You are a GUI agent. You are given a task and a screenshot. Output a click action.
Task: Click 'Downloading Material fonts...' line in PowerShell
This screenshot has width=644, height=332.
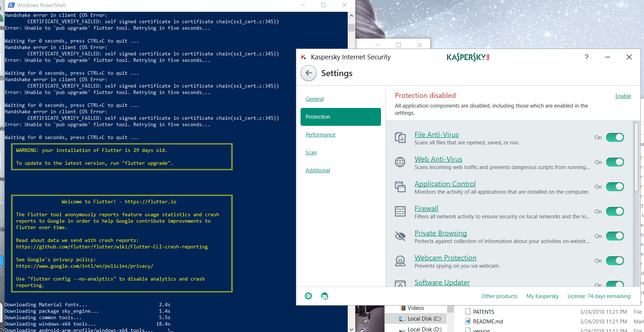[46, 305]
